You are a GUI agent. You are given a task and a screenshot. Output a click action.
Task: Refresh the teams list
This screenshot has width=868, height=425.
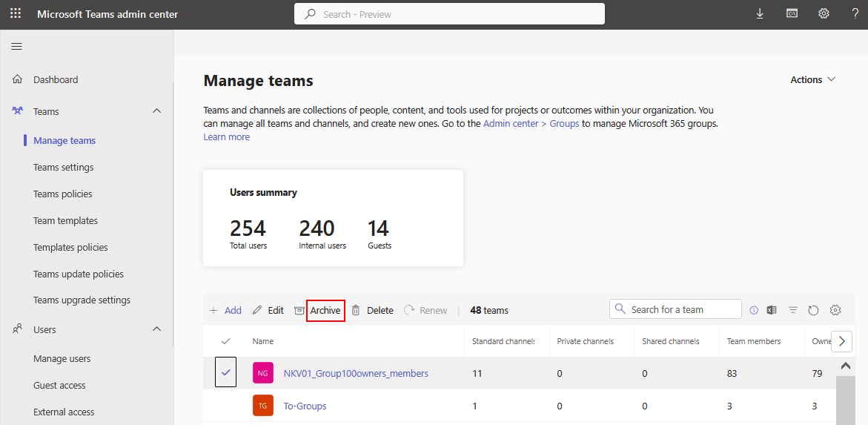click(x=813, y=310)
